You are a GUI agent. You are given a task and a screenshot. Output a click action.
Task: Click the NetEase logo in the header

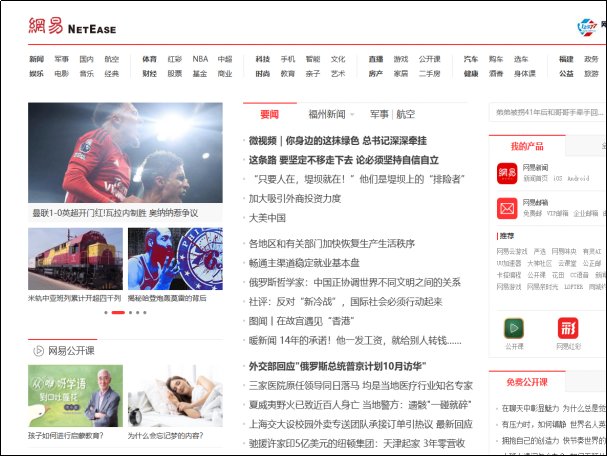point(72,26)
